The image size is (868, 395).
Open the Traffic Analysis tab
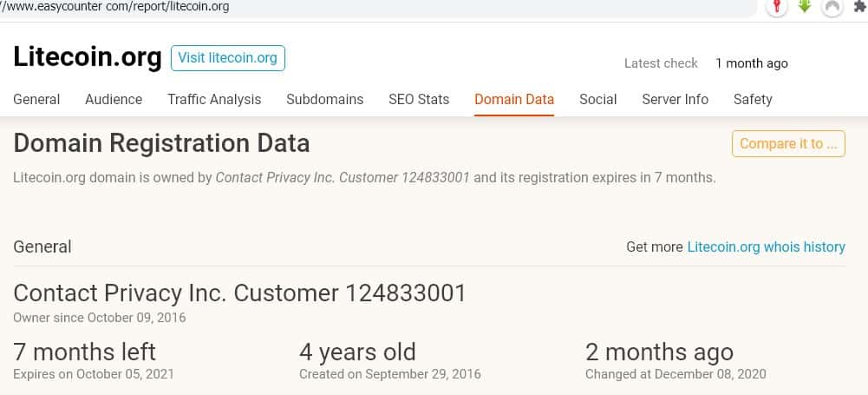coord(214,99)
